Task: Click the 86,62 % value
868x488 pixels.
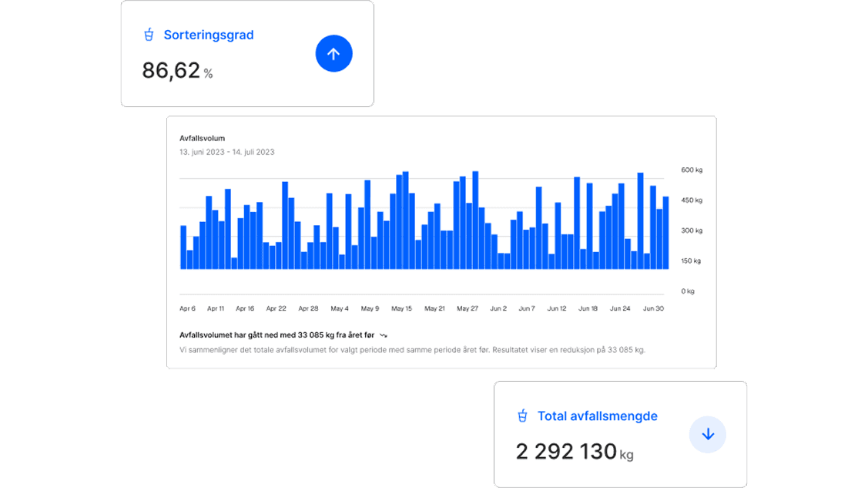Action: pyautogui.click(x=177, y=71)
